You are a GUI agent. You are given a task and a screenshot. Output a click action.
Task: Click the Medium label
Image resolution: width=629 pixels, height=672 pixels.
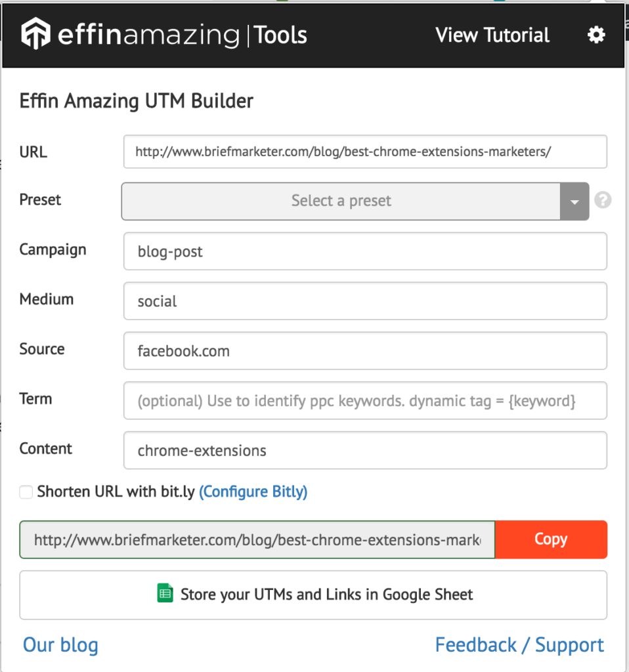pyautogui.click(x=47, y=299)
